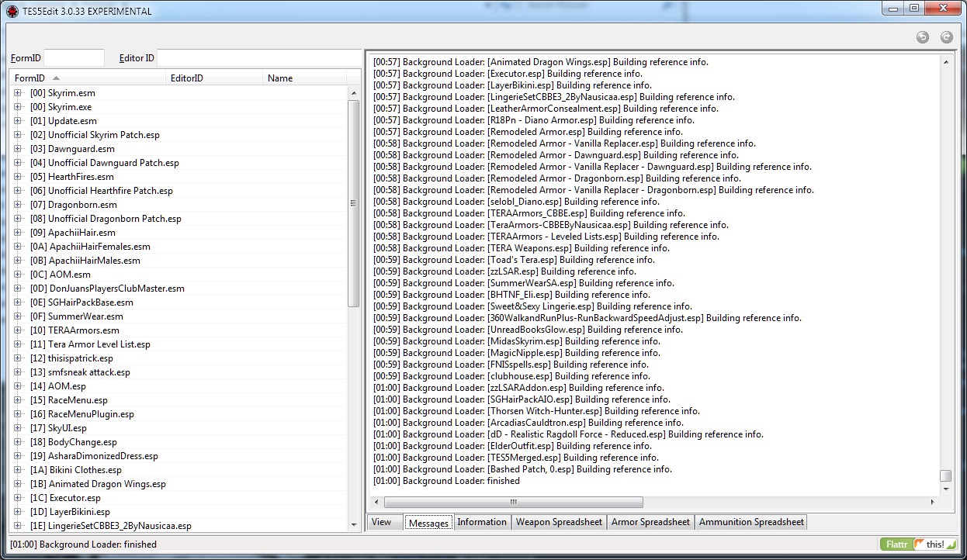Expand the SkyUI.esp tree node
967x560 pixels.
(x=18, y=428)
